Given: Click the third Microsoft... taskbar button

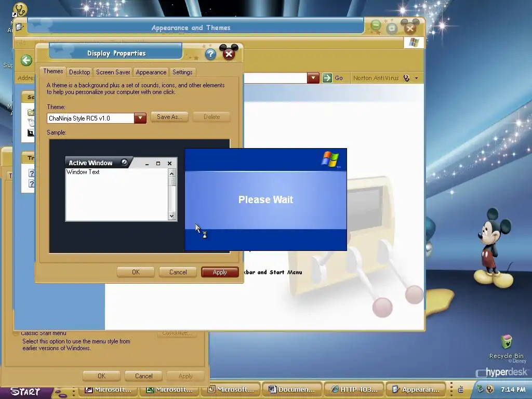Looking at the screenshot, I should point(231,390).
